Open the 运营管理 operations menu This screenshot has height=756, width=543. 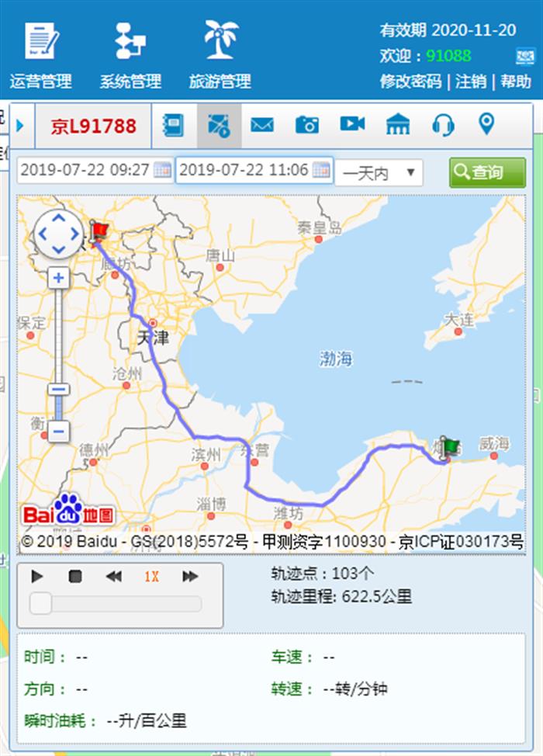coord(40,54)
